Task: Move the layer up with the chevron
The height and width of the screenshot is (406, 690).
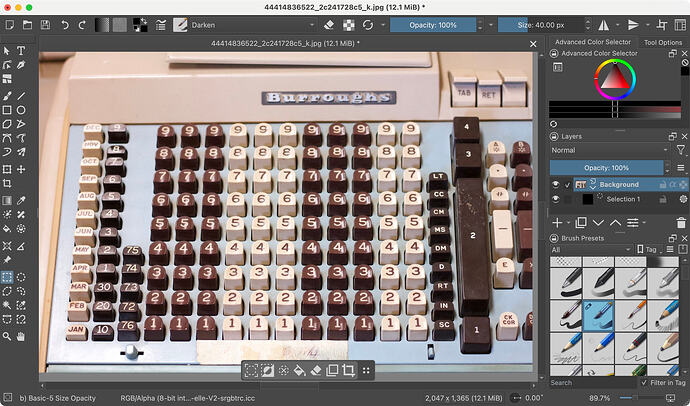Action: pyautogui.click(x=615, y=223)
